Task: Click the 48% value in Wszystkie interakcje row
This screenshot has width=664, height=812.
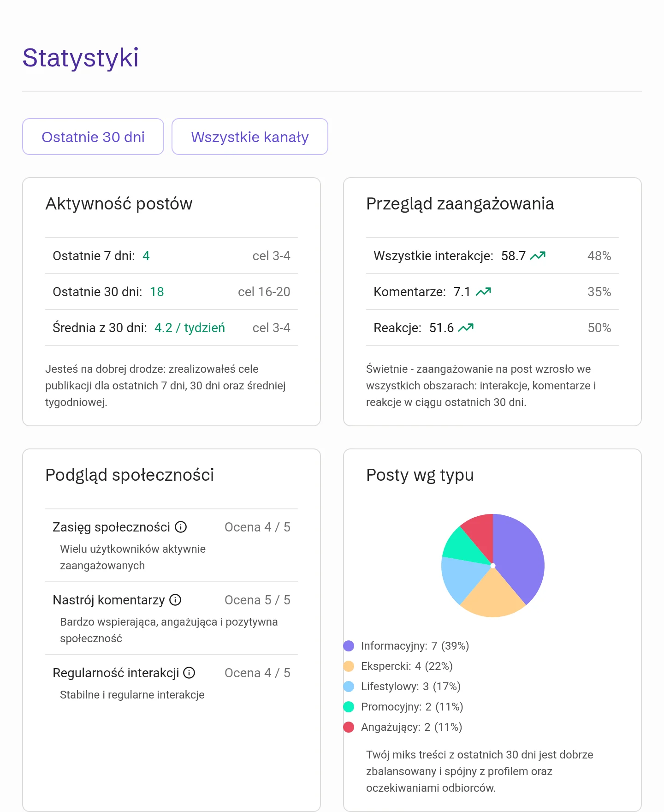Action: (599, 256)
